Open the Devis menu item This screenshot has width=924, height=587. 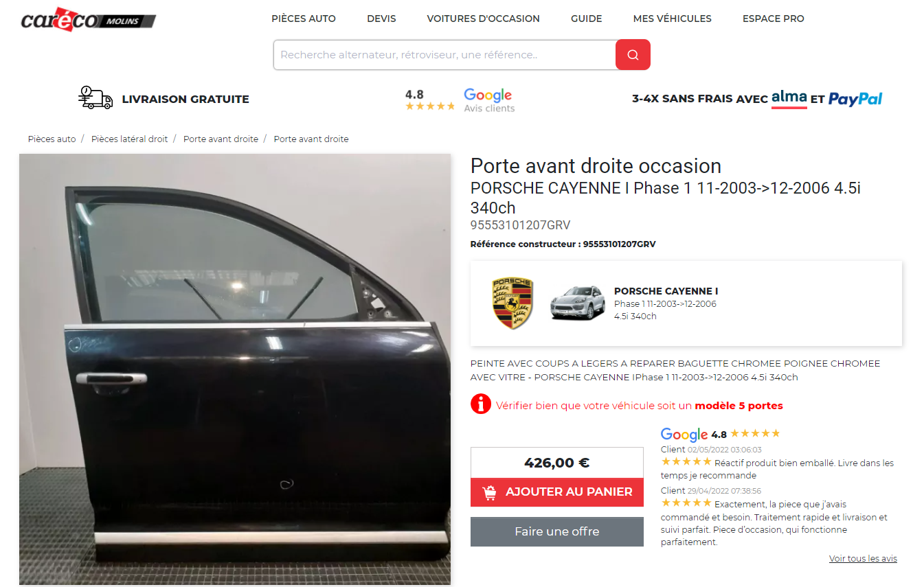tap(381, 19)
